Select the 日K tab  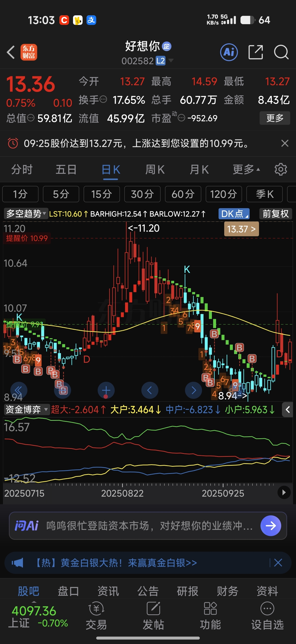tap(111, 169)
